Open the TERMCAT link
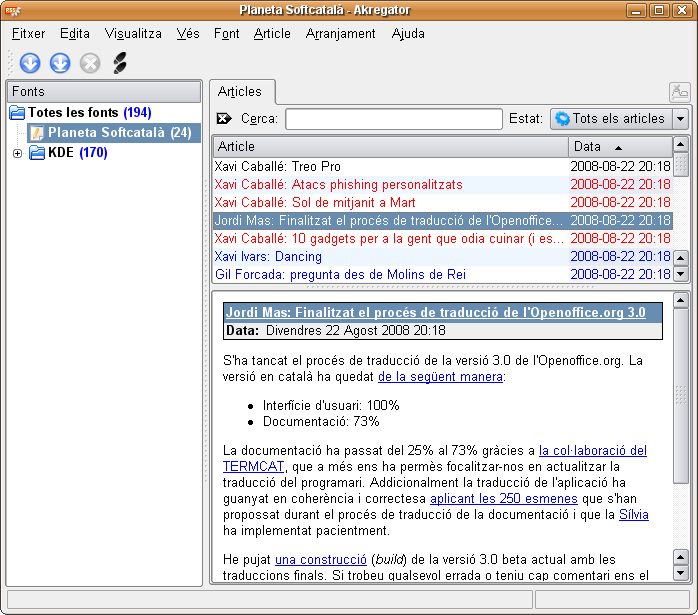Image resolution: width=698 pixels, height=615 pixels. (x=253, y=467)
